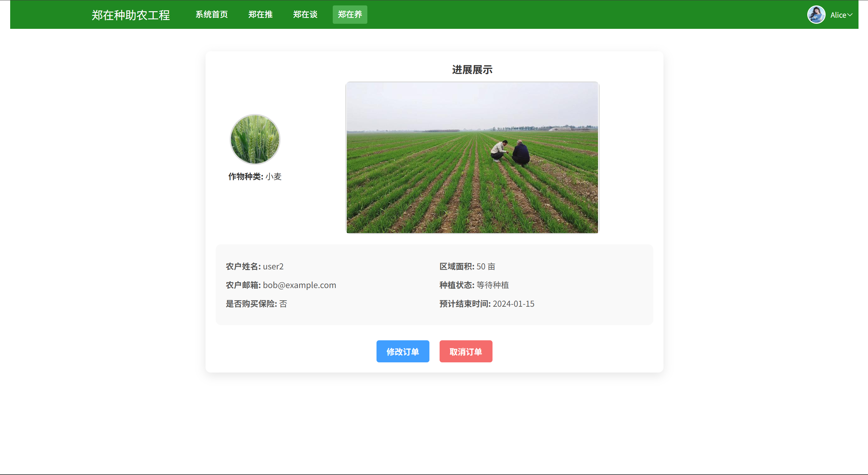Click the 是否购买保险 否 entry

tap(256, 304)
